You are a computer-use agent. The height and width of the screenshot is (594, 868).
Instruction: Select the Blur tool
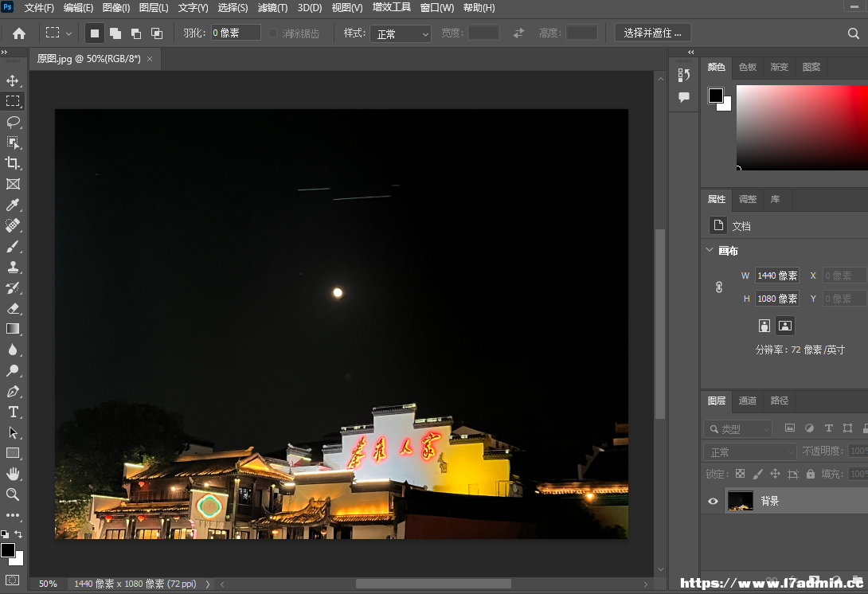pyautogui.click(x=13, y=350)
